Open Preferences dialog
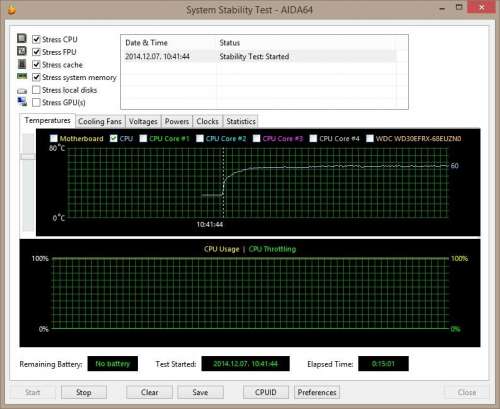The image size is (500, 409). pos(317,392)
